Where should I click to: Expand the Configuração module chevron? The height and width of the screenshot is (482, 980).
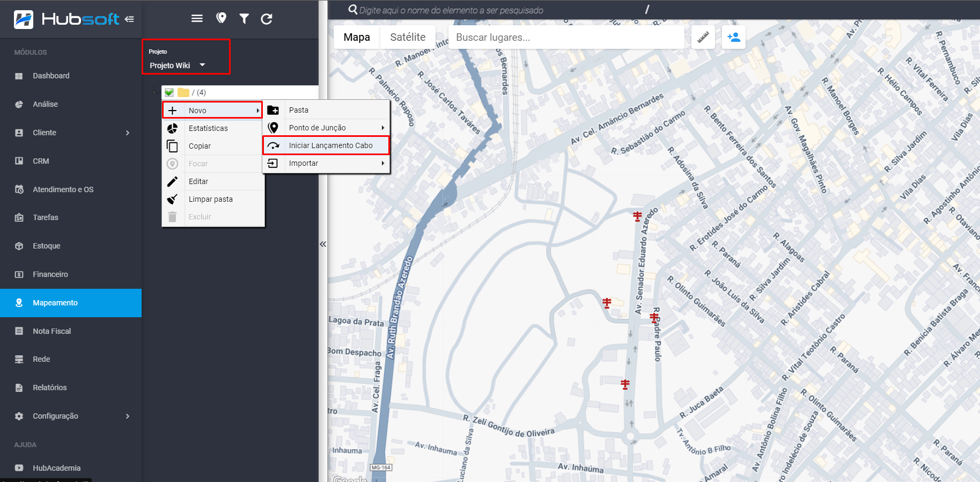point(128,416)
